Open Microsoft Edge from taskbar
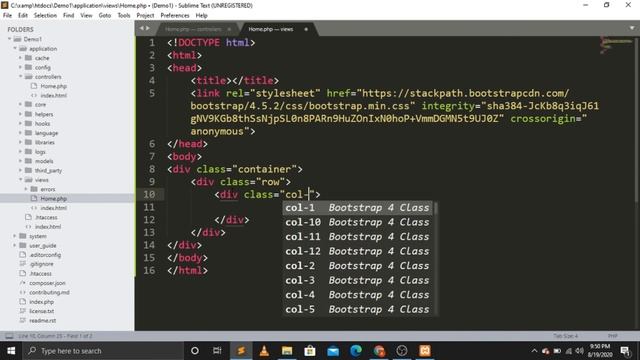The height and width of the screenshot is (360, 640). point(356,351)
